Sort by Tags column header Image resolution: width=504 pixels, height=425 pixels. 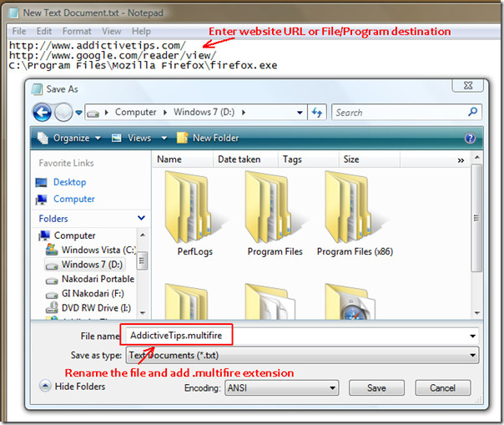point(308,159)
